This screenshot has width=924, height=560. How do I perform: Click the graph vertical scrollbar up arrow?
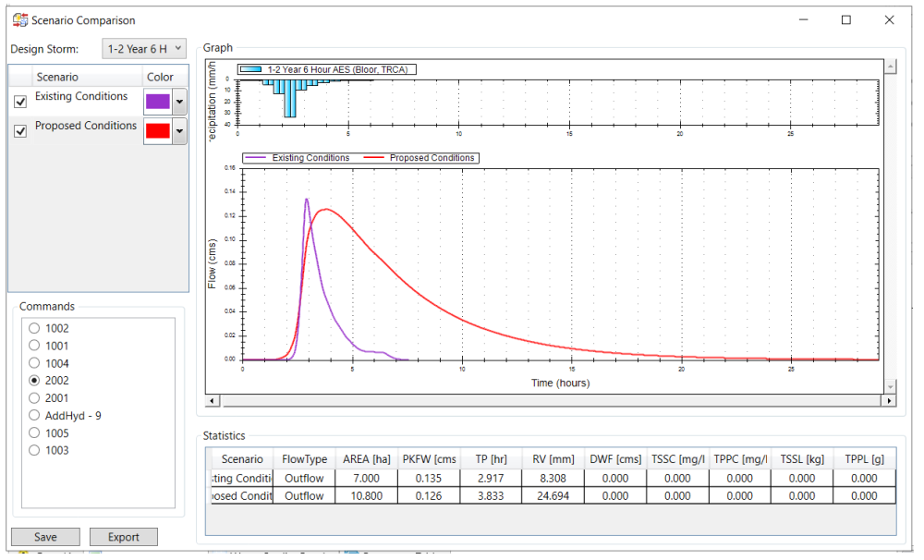point(891,67)
